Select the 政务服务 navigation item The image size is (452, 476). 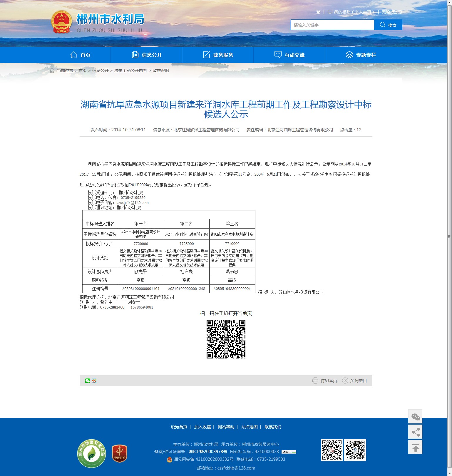(218, 55)
